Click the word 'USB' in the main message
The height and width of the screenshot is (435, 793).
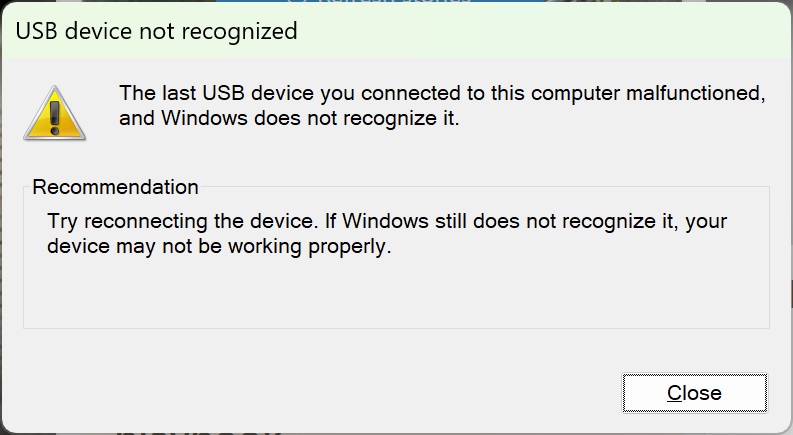[x=223, y=93]
